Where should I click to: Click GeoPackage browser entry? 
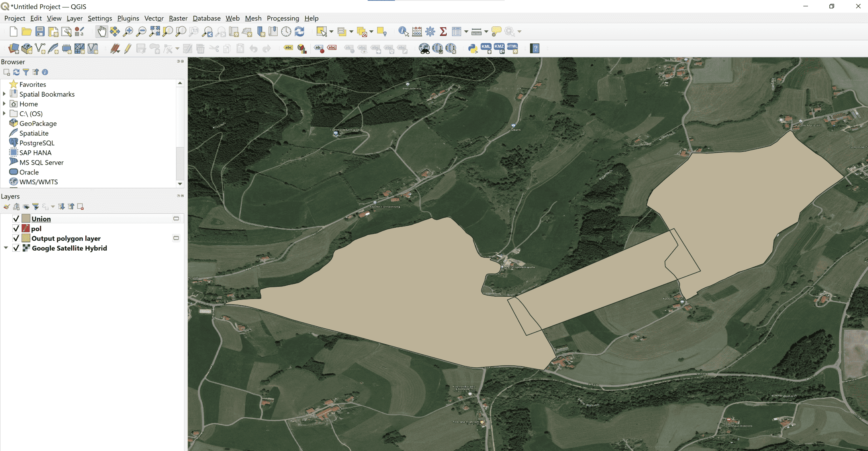(38, 124)
